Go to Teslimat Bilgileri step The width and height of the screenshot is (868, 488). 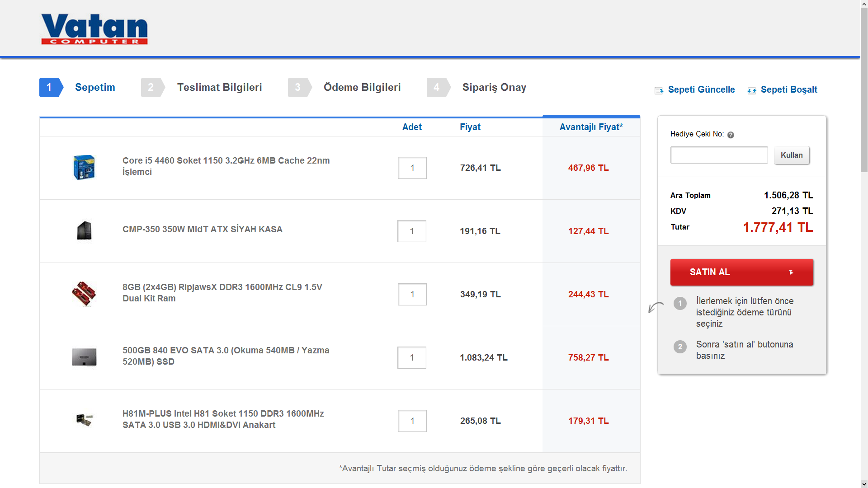click(219, 88)
